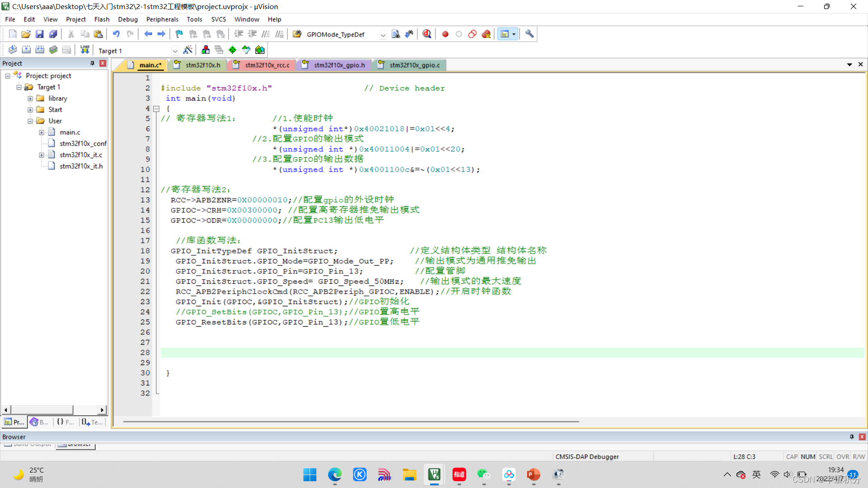The image size is (868, 488).
Task: Toggle bookmark flag icon
Action: tap(179, 34)
